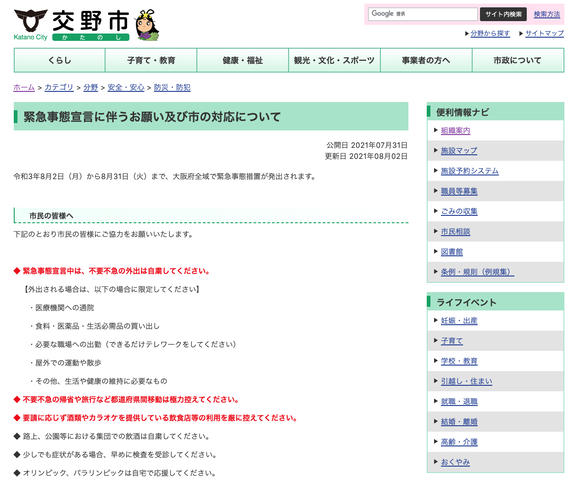Click triangle bullet next to 図書館
Viewport: 580px width, 496px height.
[x=436, y=252]
